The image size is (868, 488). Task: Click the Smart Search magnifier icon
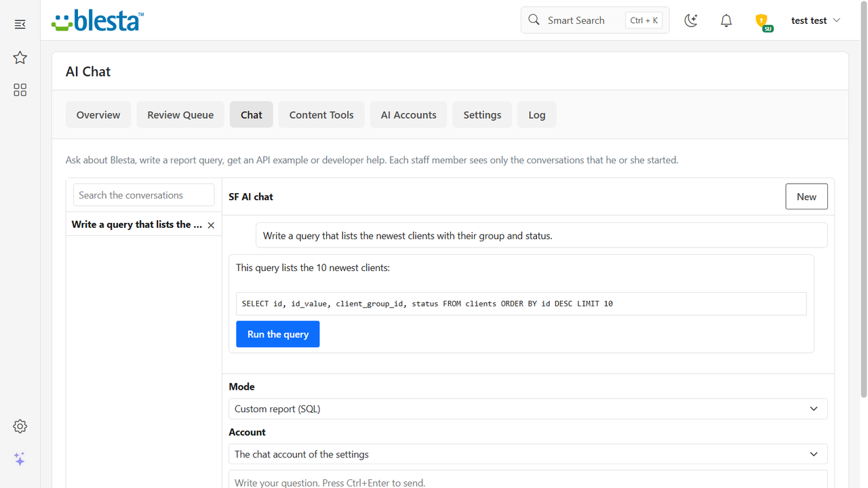coord(534,20)
